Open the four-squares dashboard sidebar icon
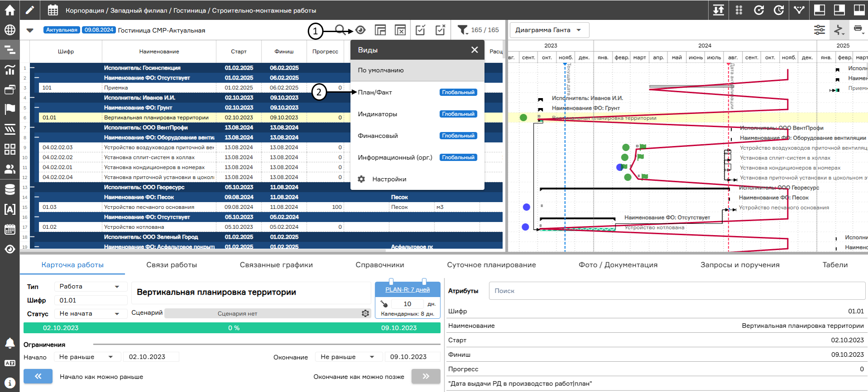The image size is (868, 392). (10, 149)
